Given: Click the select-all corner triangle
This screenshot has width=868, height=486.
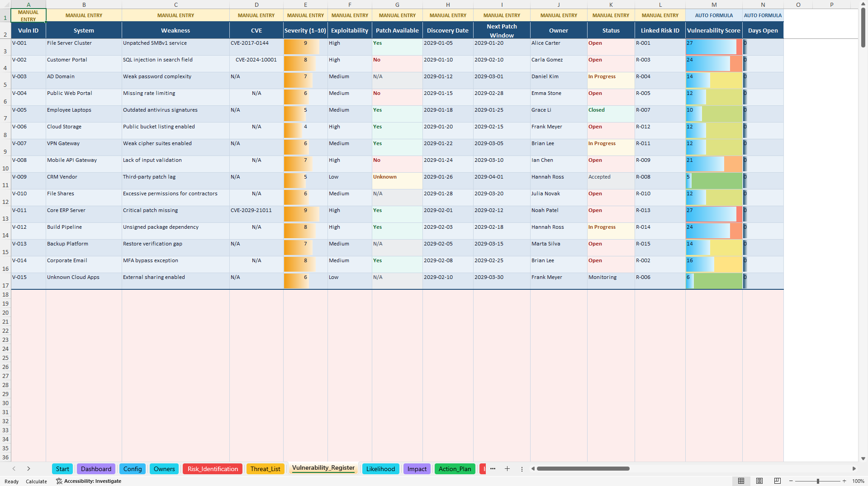Looking at the screenshot, I should point(5,5).
